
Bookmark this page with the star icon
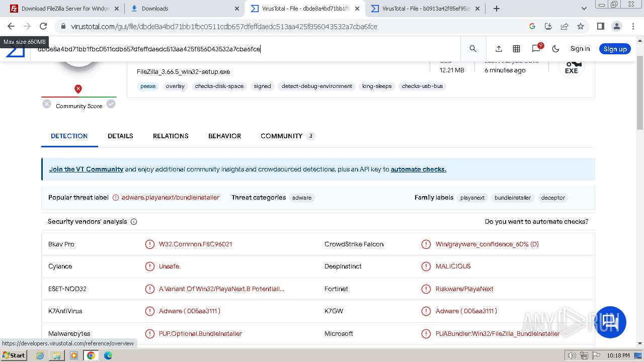click(581, 26)
